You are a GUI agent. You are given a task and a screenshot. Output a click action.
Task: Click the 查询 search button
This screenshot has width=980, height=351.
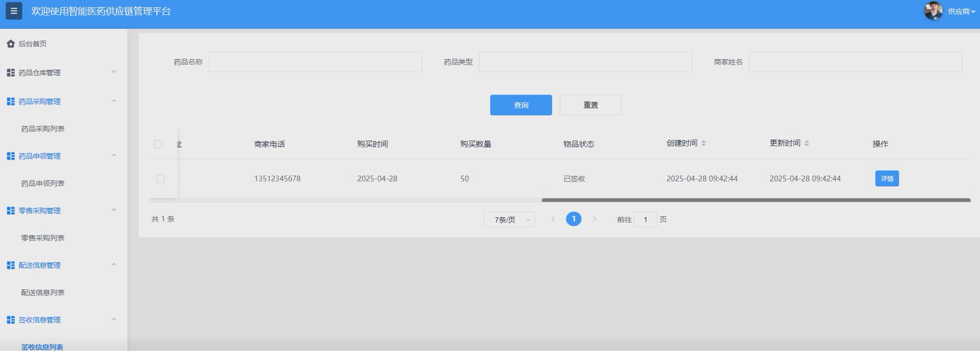pos(521,105)
